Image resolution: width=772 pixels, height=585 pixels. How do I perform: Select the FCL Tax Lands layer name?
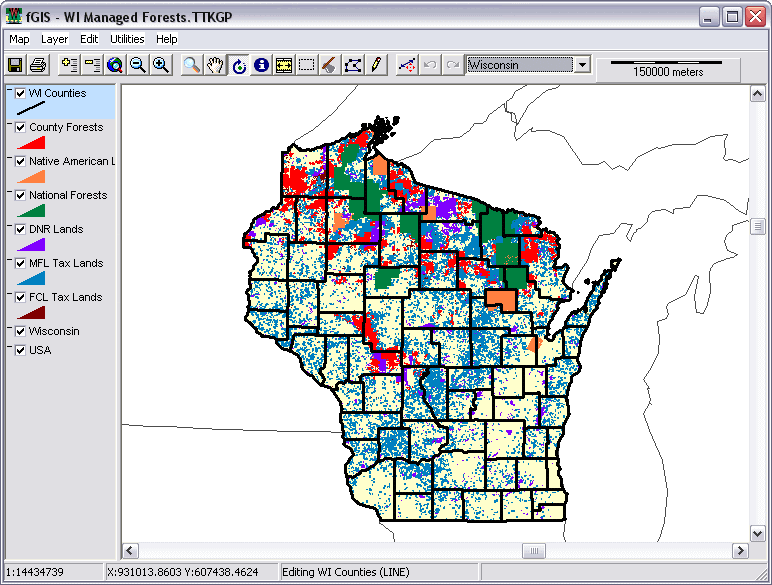point(65,297)
